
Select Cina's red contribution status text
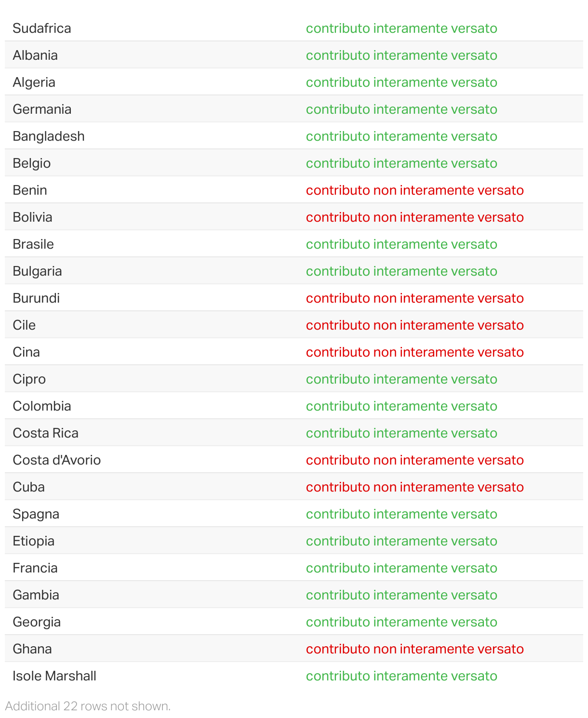point(414,352)
